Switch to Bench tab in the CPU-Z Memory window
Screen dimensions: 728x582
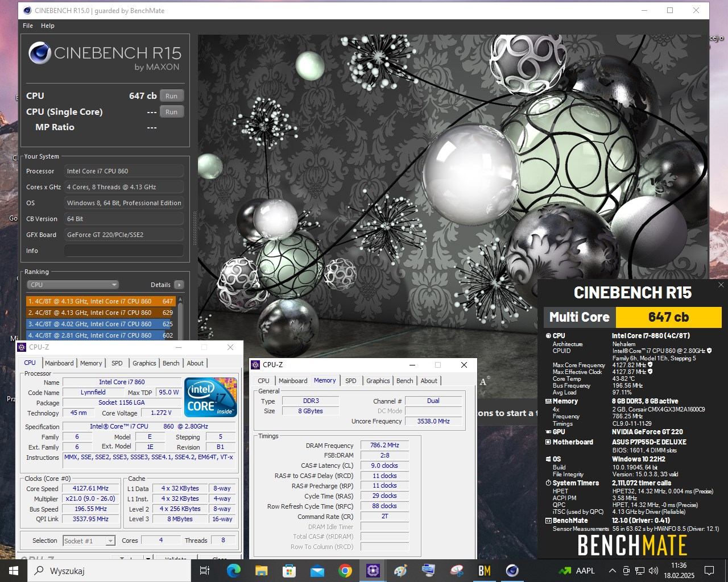tap(405, 381)
